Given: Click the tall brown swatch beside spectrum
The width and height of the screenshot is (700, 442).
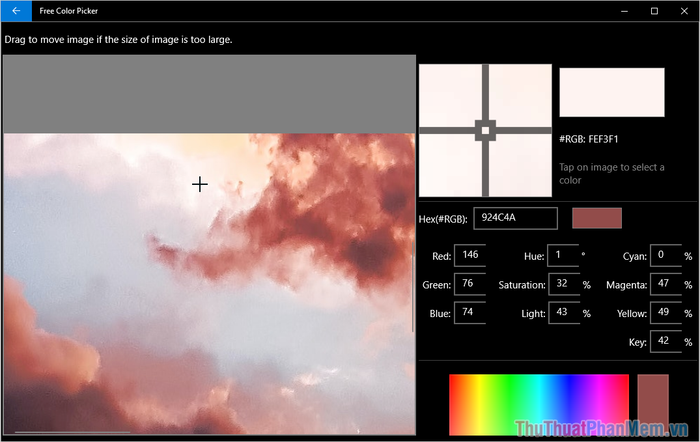Looking at the screenshot, I should [x=653, y=404].
